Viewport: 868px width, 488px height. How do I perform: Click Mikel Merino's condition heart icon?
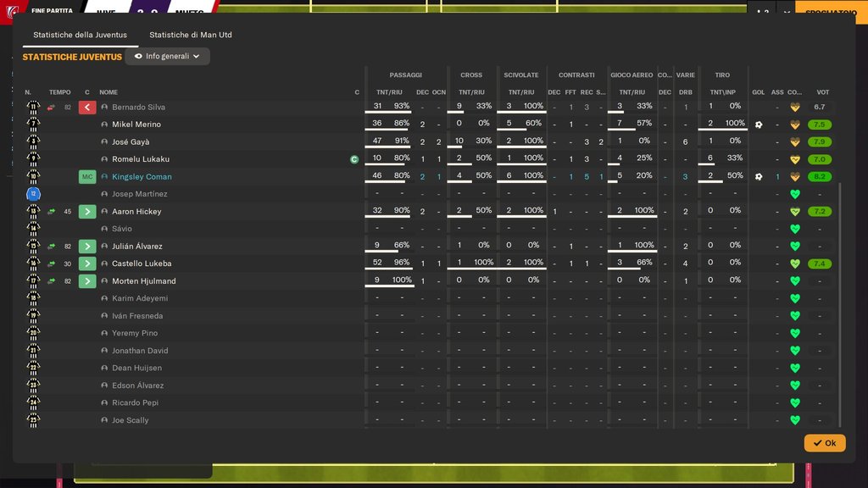pos(795,125)
